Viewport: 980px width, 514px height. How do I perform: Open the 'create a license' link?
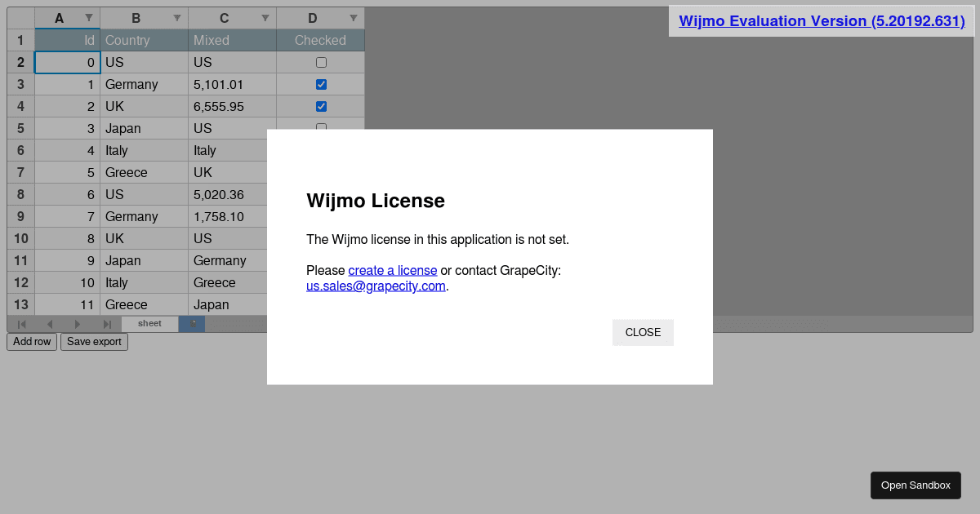[x=392, y=270]
